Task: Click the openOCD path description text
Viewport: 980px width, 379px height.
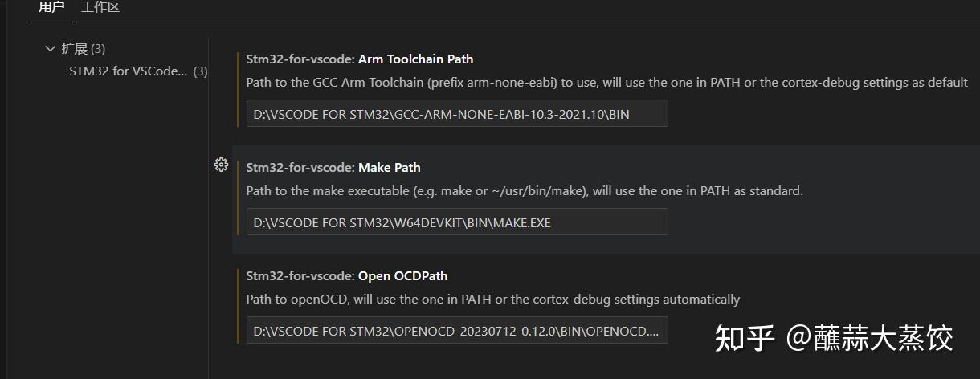Action: click(492, 300)
